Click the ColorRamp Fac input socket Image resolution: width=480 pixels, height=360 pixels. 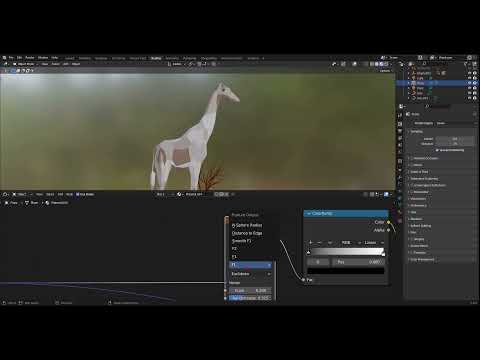coord(303,280)
